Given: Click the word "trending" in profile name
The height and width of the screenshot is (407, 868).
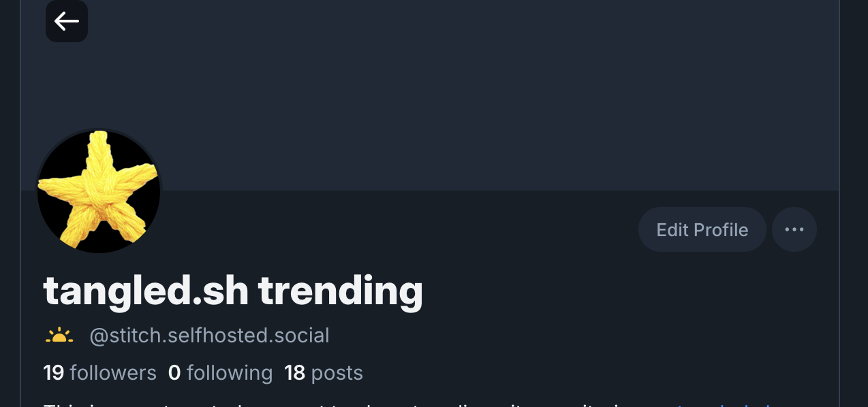Looking at the screenshot, I should pyautogui.click(x=340, y=291).
